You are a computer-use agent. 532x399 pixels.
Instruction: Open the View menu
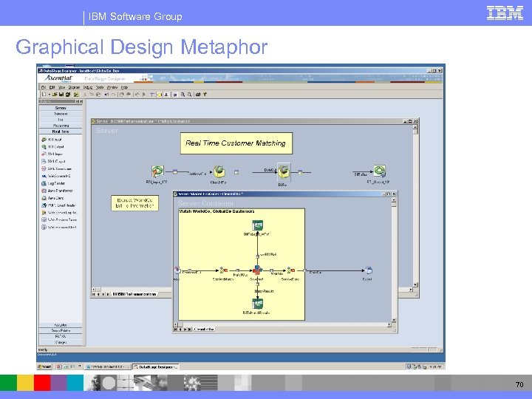tap(61, 87)
